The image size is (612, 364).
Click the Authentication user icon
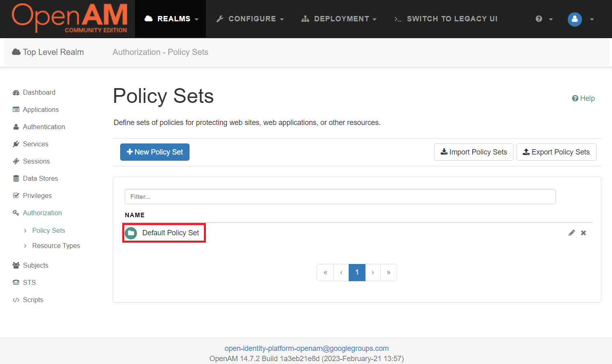coord(16,127)
